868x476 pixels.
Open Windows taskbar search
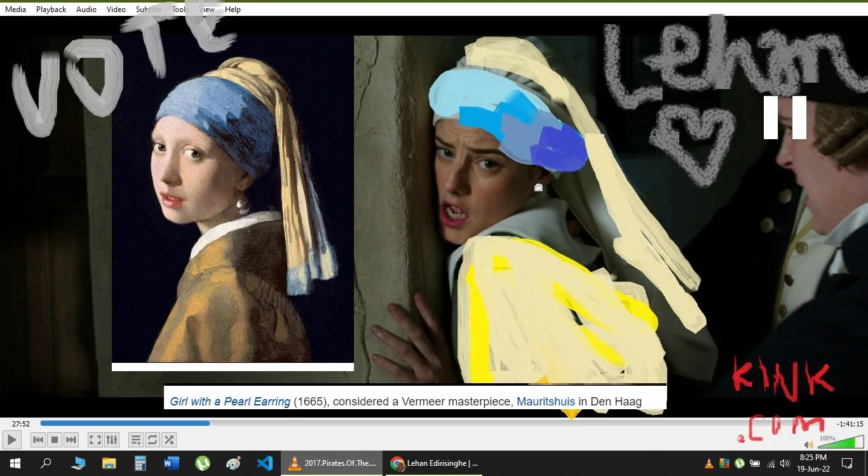pyautogui.click(x=46, y=463)
